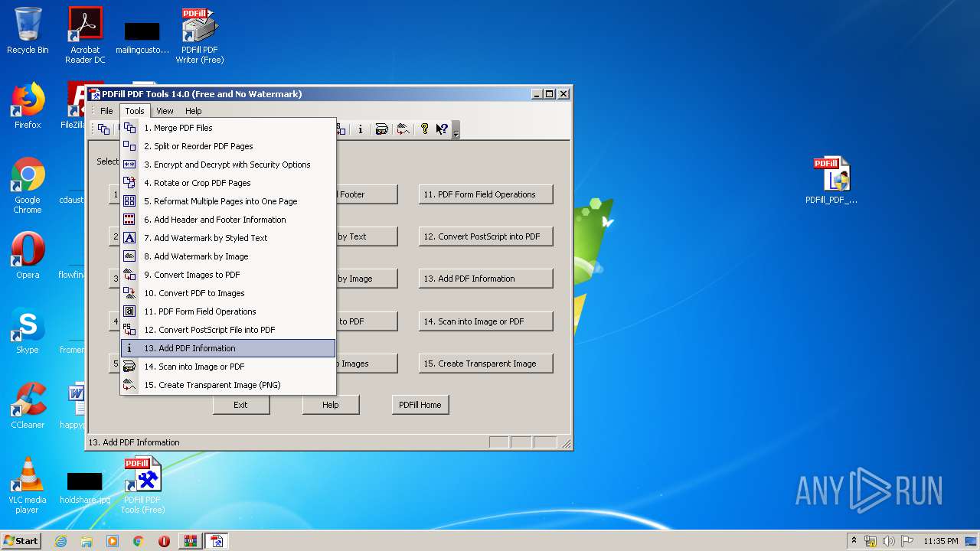This screenshot has width=980, height=551.
Task: Choose Convert PostScript File into PDF entry
Action: coord(228,330)
